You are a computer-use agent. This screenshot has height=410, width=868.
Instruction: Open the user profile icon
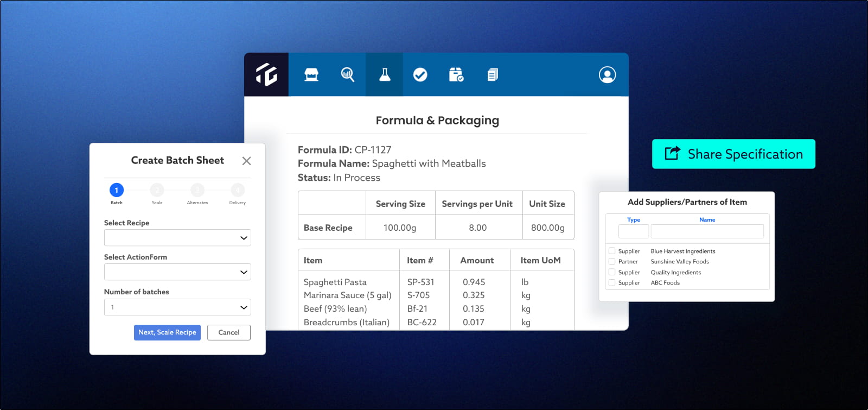[608, 74]
